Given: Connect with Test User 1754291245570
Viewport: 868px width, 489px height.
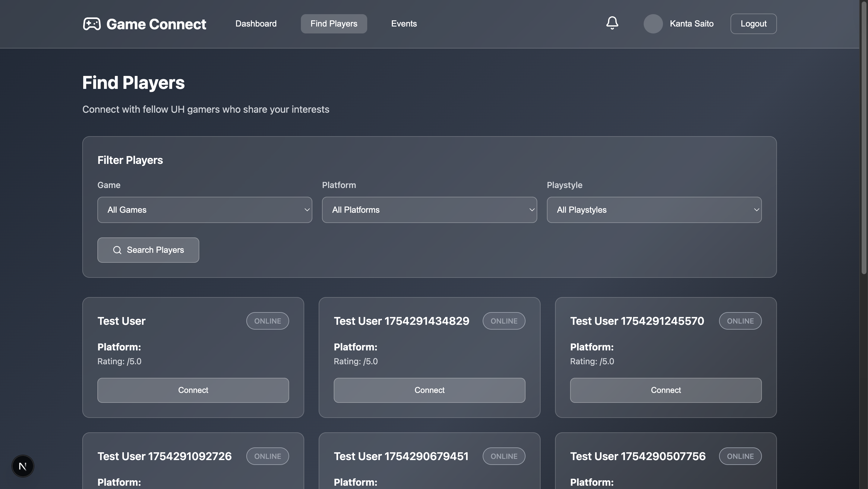Looking at the screenshot, I should 665,390.
